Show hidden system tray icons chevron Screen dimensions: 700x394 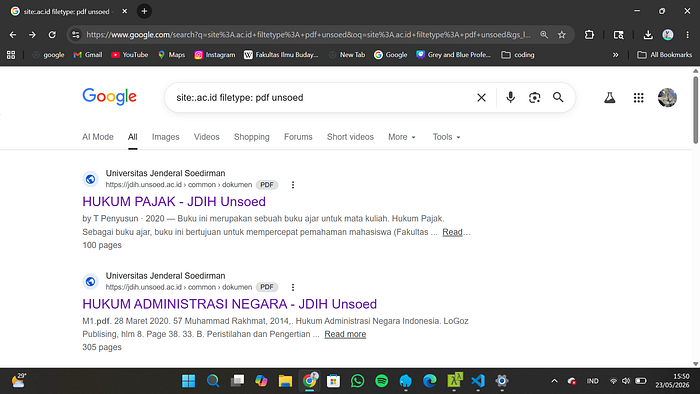pos(554,381)
